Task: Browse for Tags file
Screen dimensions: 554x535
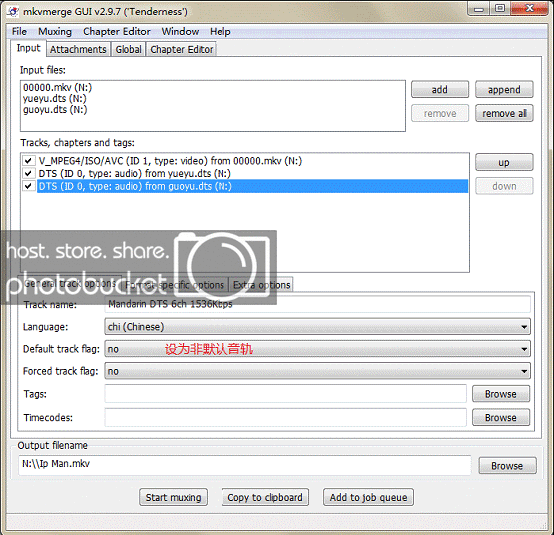Action: (501, 394)
